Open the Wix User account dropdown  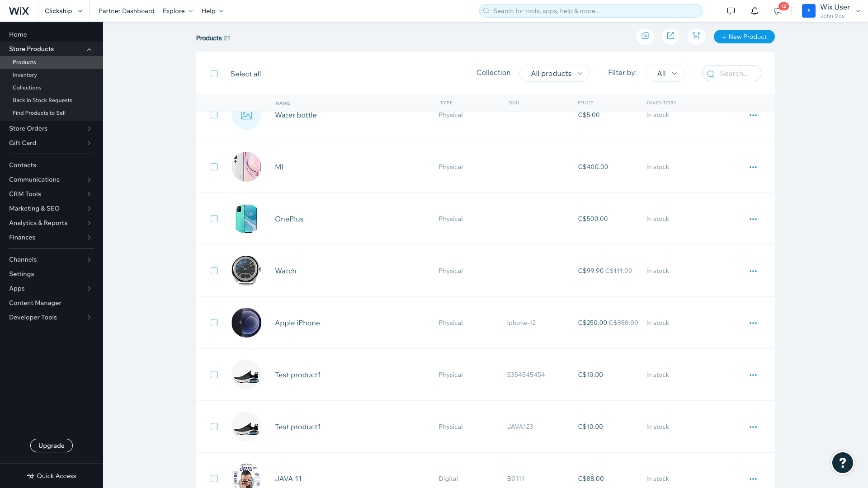point(831,11)
